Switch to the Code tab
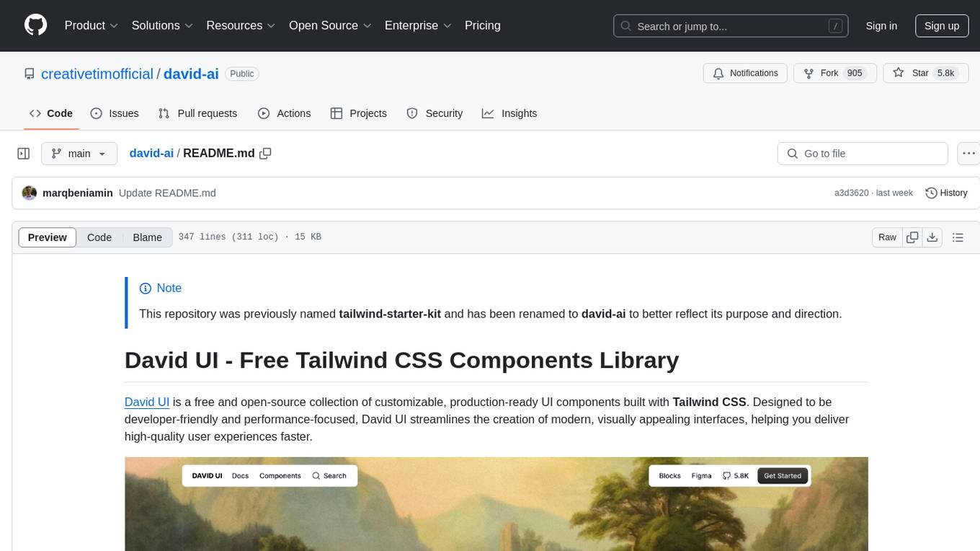The image size is (980, 551). (50, 113)
